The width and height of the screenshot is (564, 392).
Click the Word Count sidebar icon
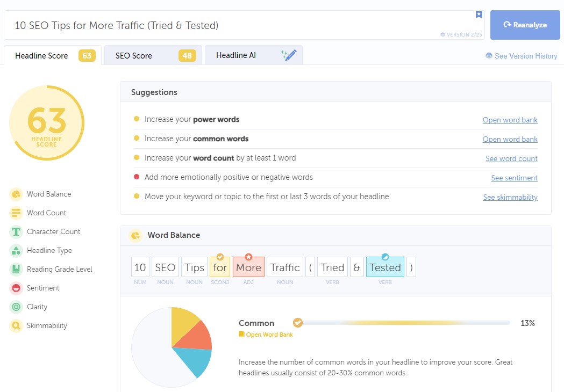tap(16, 213)
